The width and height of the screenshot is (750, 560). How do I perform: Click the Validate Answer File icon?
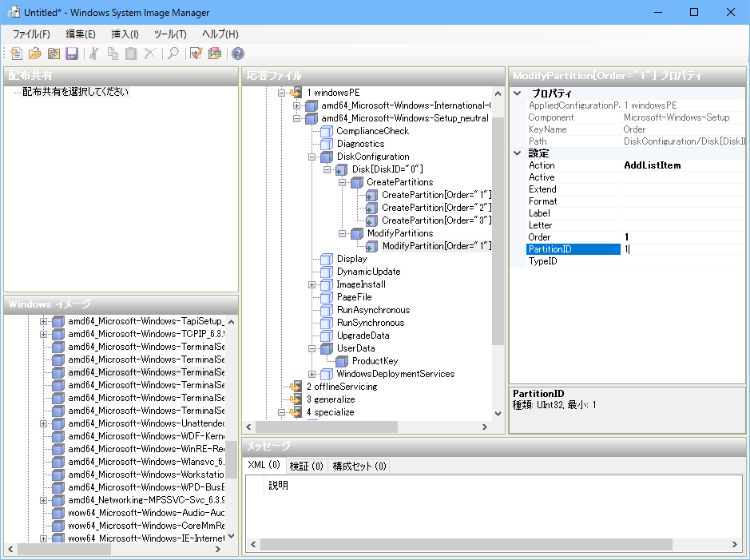196,54
